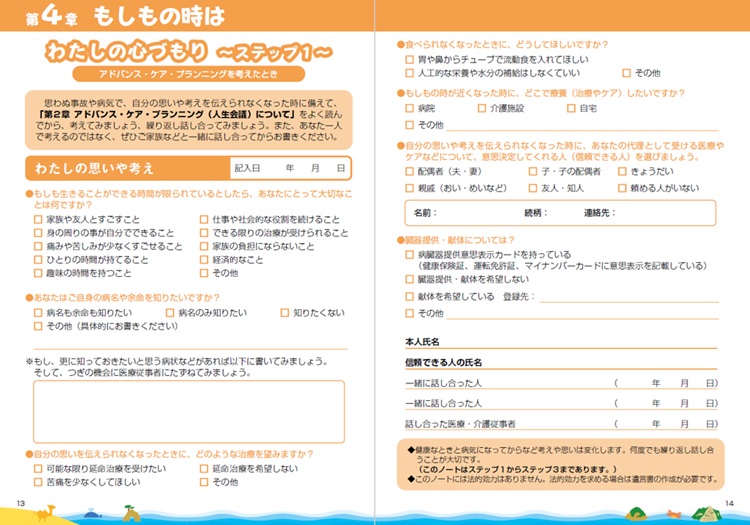Check ひとりの時間が持てること option
750x525 pixels.
point(38,259)
